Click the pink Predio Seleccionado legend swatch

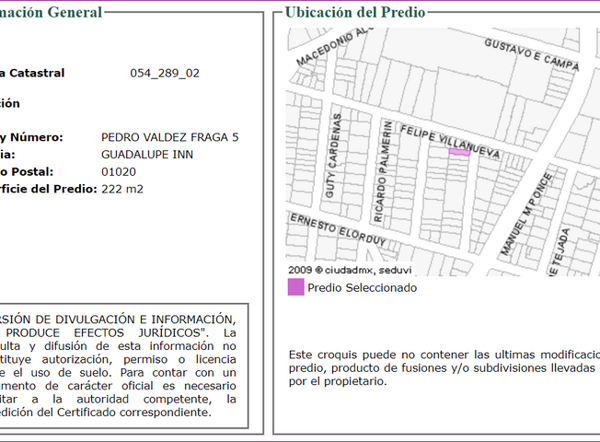tap(296, 287)
